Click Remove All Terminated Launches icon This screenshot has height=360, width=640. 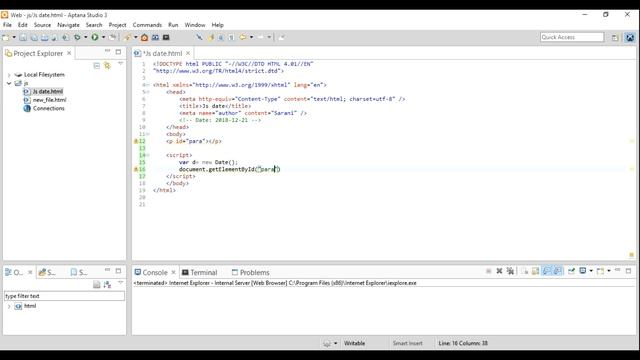[x=510, y=271]
